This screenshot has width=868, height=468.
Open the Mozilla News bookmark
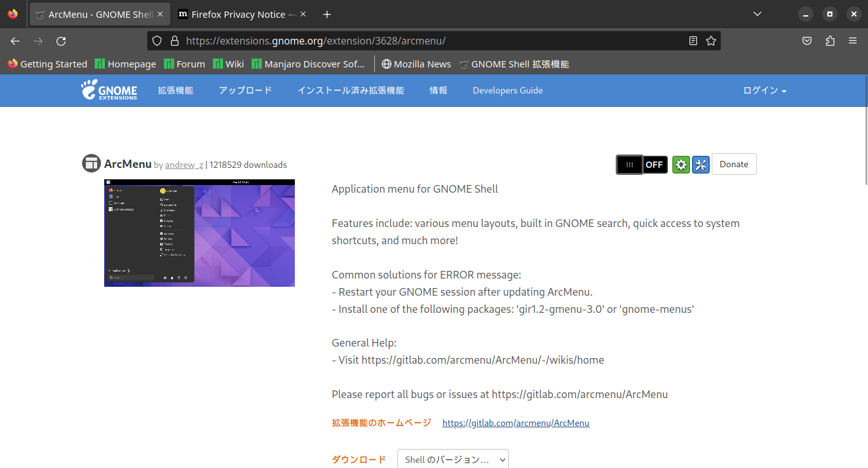(416, 64)
